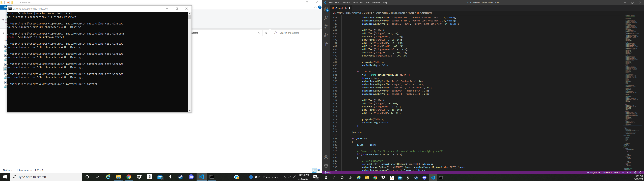Open File Explorer help icon
644x181 pixels.
pos(319,7)
